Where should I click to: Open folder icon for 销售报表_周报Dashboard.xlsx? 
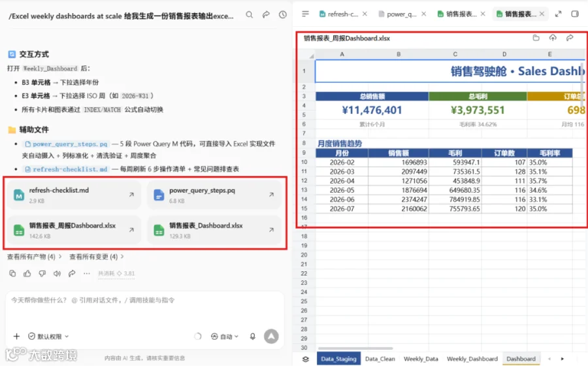(x=536, y=38)
